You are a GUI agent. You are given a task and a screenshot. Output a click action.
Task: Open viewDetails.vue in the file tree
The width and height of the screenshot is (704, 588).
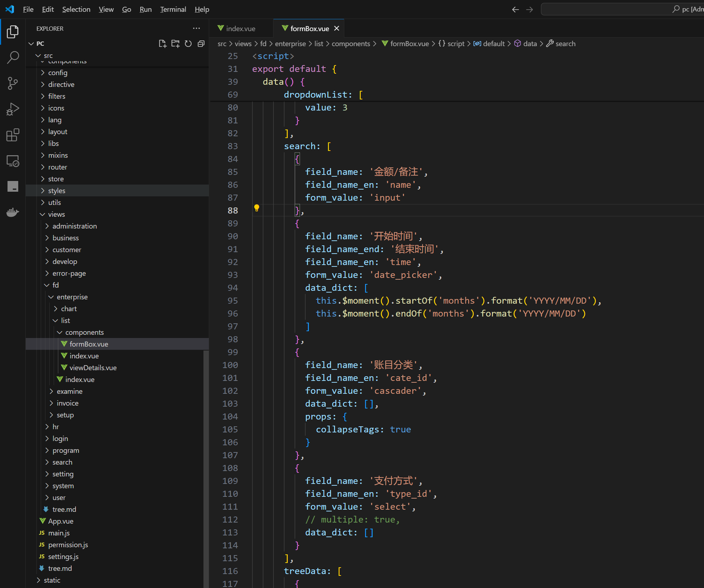(117, 368)
